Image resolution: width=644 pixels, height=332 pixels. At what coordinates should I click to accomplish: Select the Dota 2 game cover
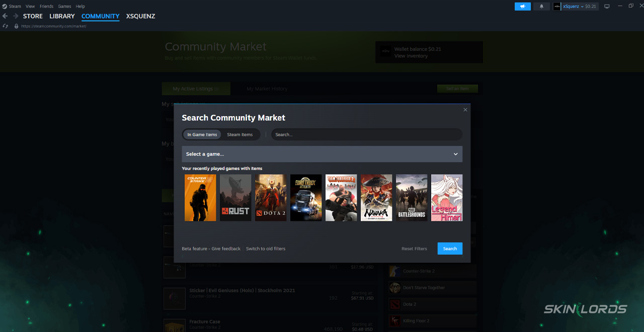(x=271, y=197)
